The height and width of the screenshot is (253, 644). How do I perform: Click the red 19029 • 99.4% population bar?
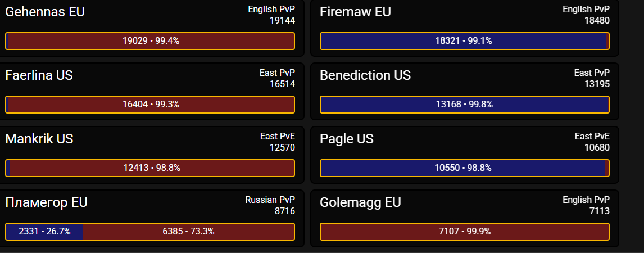(150, 41)
